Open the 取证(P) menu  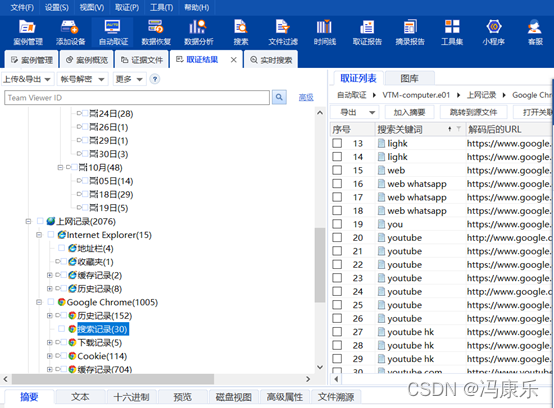[127, 7]
